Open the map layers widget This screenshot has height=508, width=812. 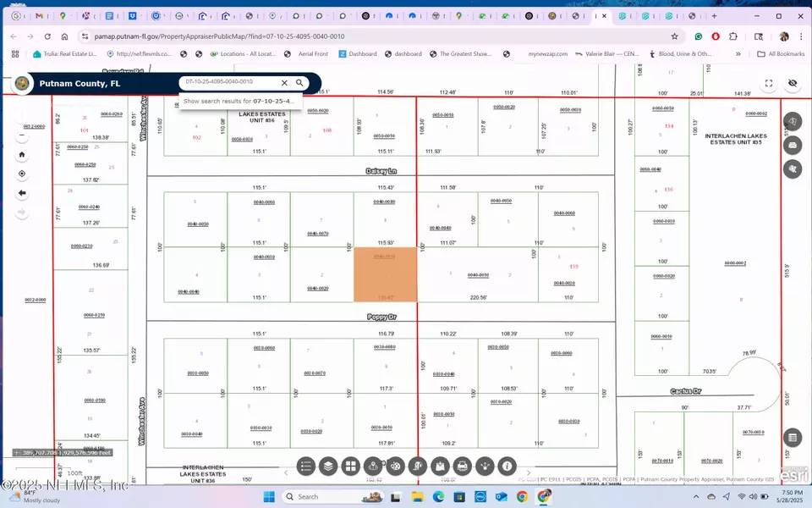pos(328,466)
